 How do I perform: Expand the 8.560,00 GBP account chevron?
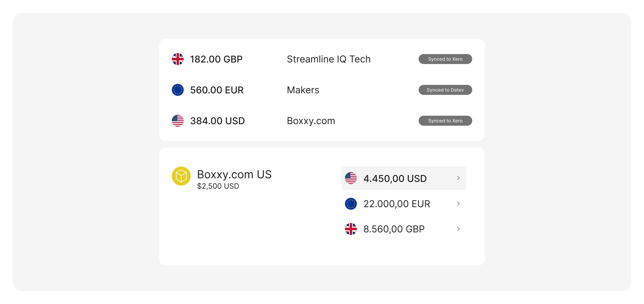(x=458, y=229)
